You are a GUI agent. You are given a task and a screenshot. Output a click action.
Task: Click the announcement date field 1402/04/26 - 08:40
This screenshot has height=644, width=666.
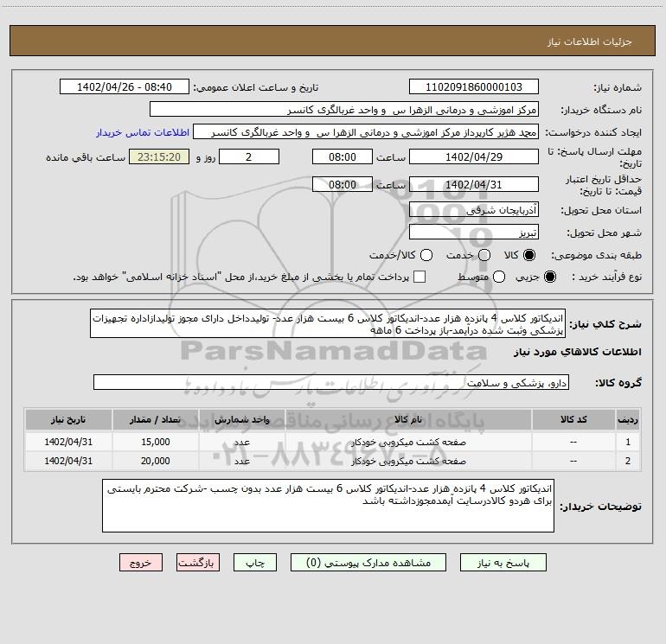click(x=125, y=87)
